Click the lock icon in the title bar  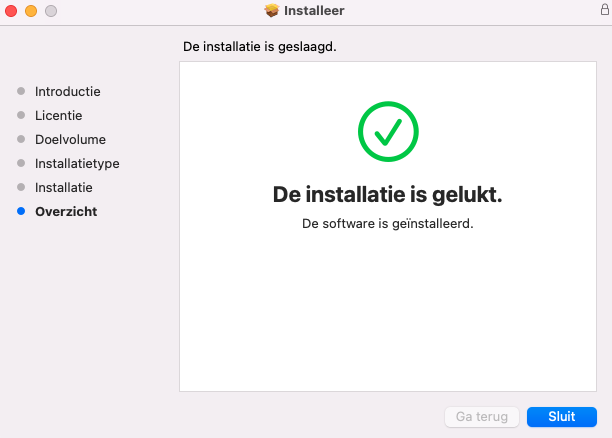point(604,10)
